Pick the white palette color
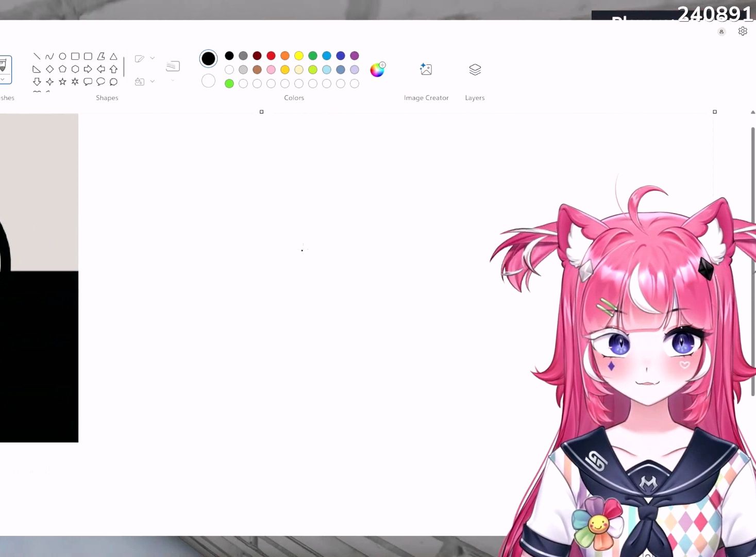 (229, 70)
